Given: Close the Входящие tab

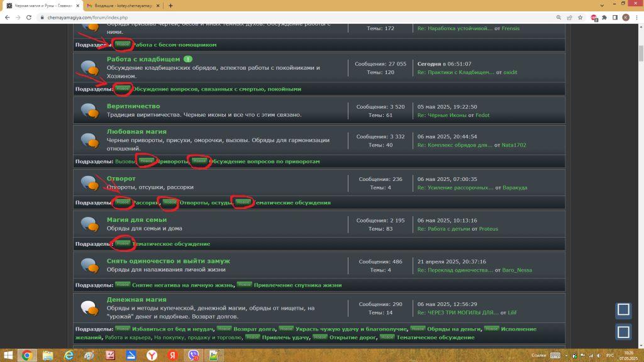Looking at the screenshot, I should pyautogui.click(x=158, y=6).
